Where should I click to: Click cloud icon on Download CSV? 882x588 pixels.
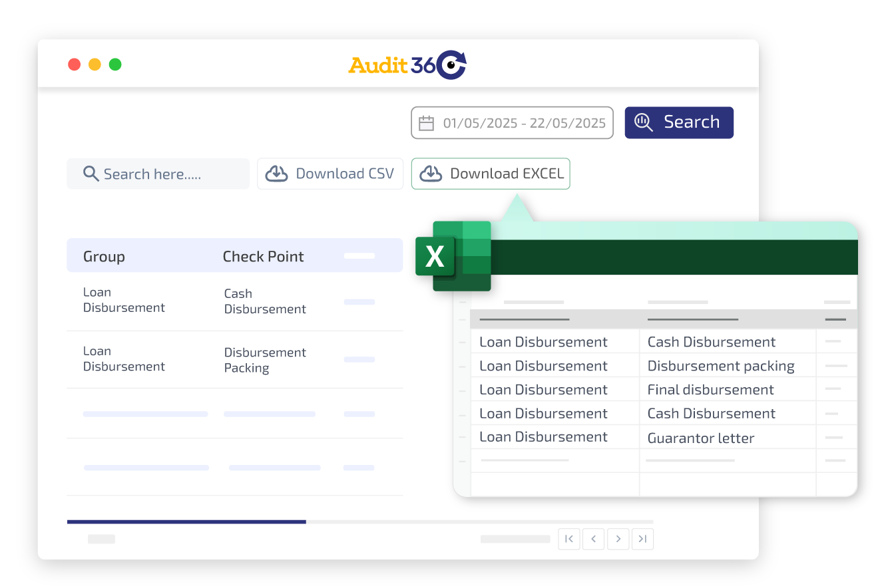276,174
